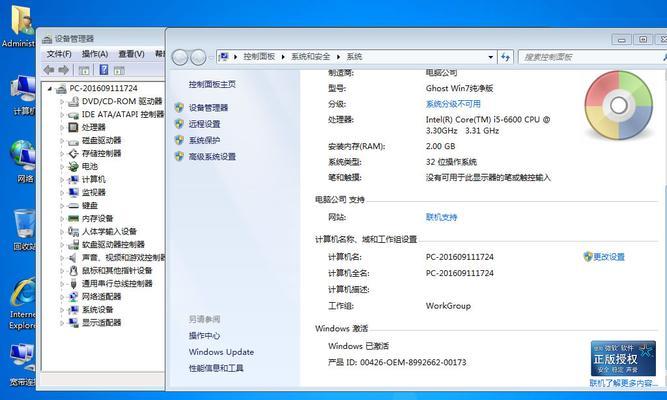The width and height of the screenshot is (667, 400).
Task: Click the refresh button beside address bar
Action: (505, 57)
